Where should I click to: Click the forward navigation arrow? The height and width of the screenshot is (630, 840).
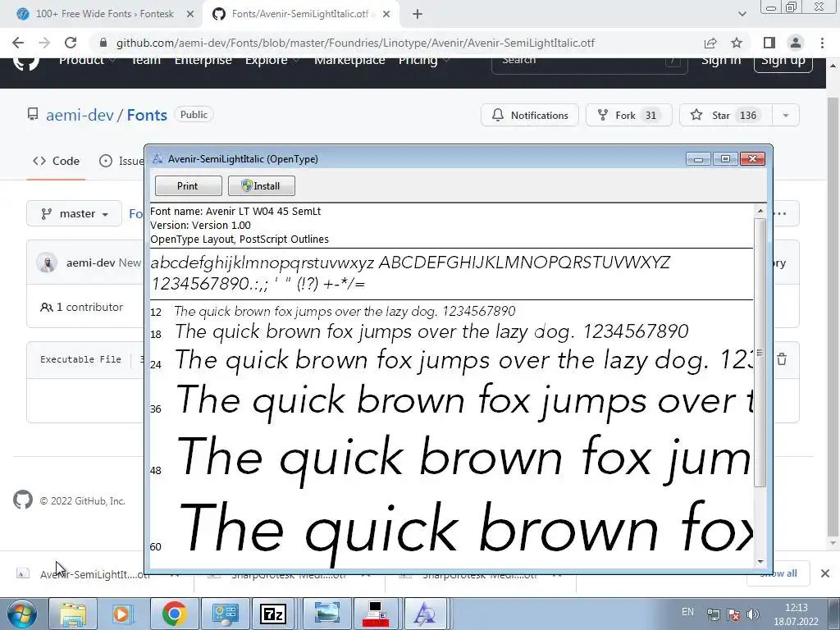coord(44,43)
